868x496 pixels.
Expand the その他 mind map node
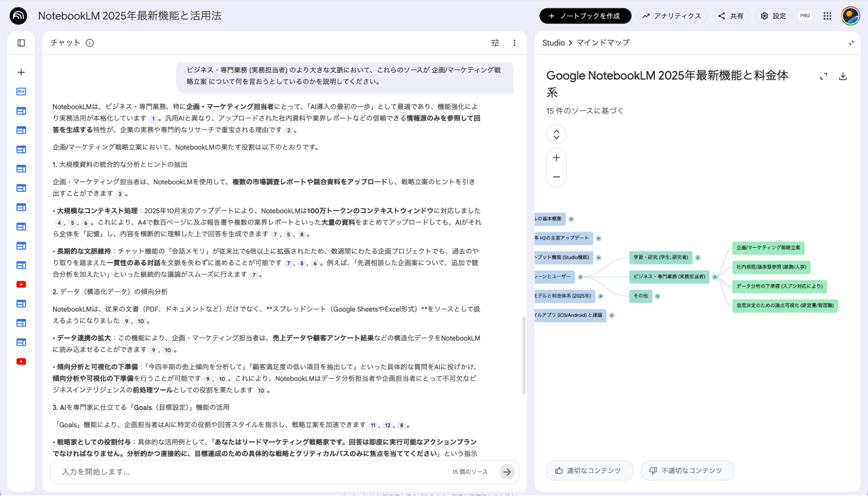pos(659,296)
